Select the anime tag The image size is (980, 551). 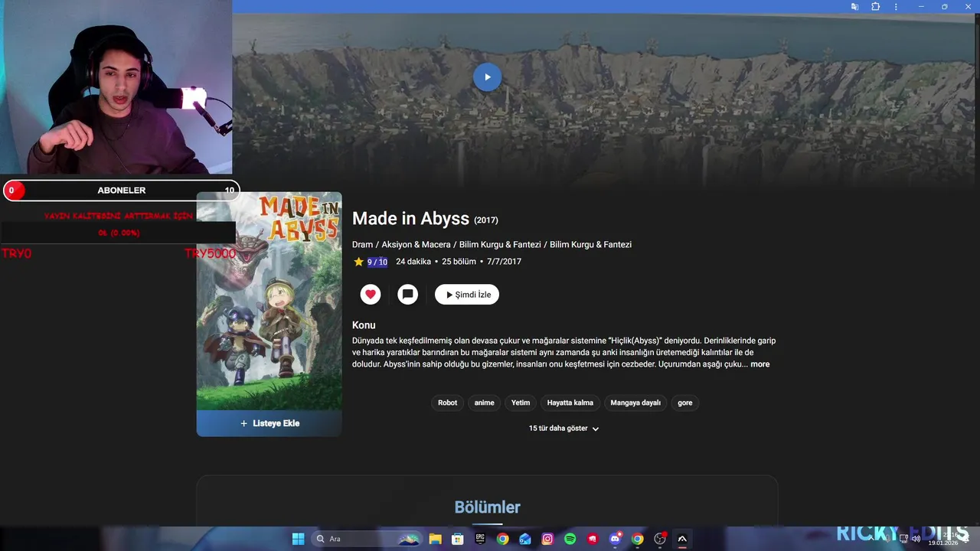485,403
